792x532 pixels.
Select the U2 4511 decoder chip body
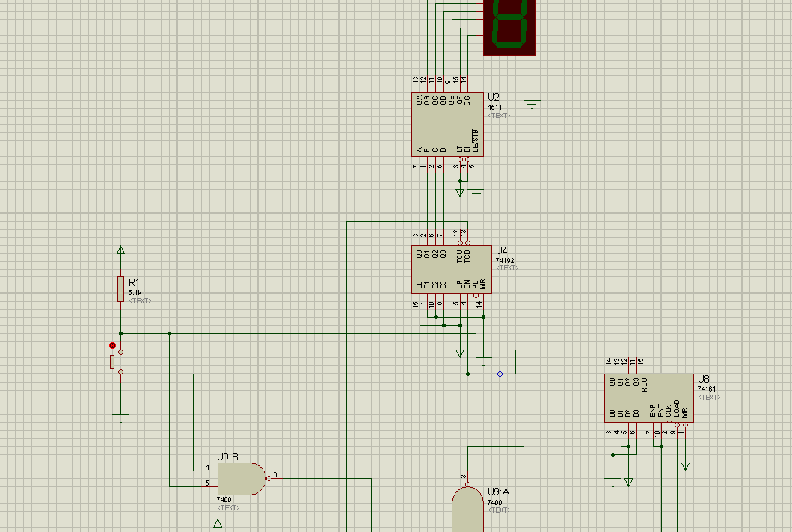(447, 124)
